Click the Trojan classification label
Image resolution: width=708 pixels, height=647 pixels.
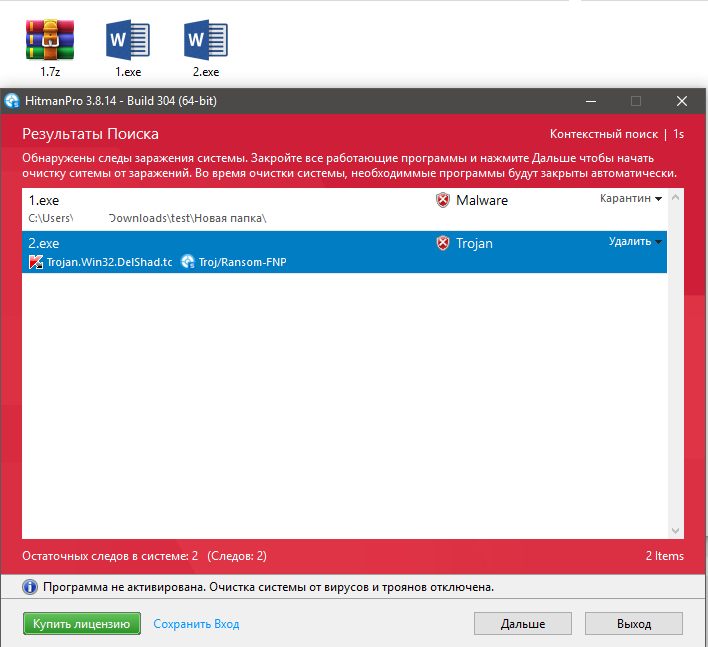coord(474,243)
